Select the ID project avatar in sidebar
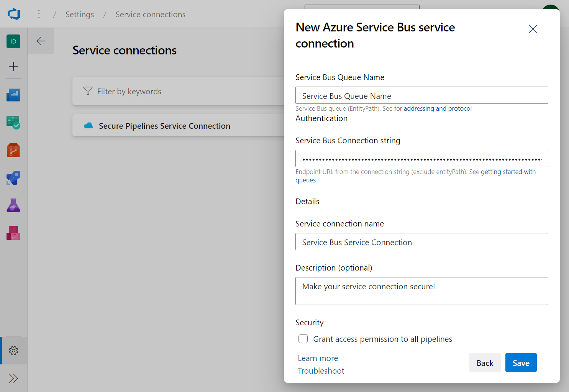569x392 pixels. tap(13, 41)
